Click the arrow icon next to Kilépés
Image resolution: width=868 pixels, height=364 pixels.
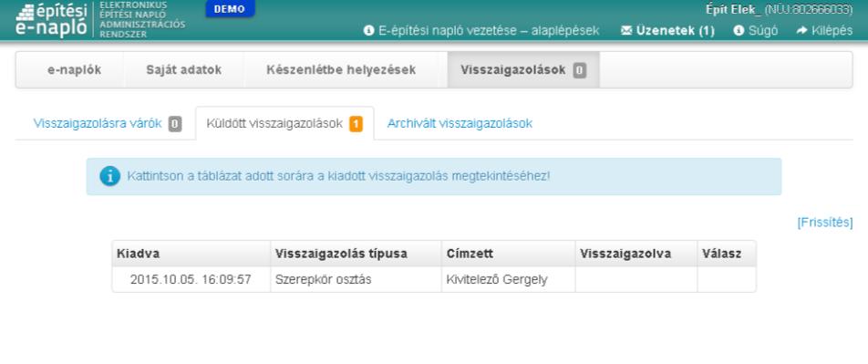[x=802, y=31]
